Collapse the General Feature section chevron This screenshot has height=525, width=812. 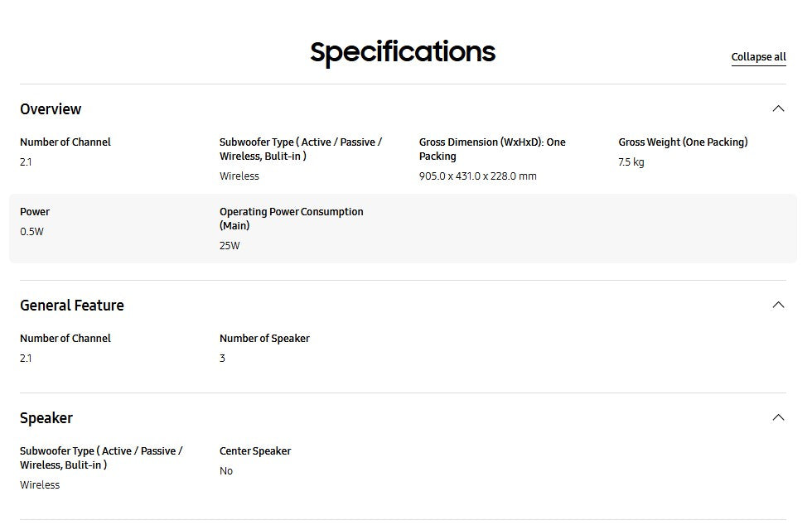tap(777, 305)
